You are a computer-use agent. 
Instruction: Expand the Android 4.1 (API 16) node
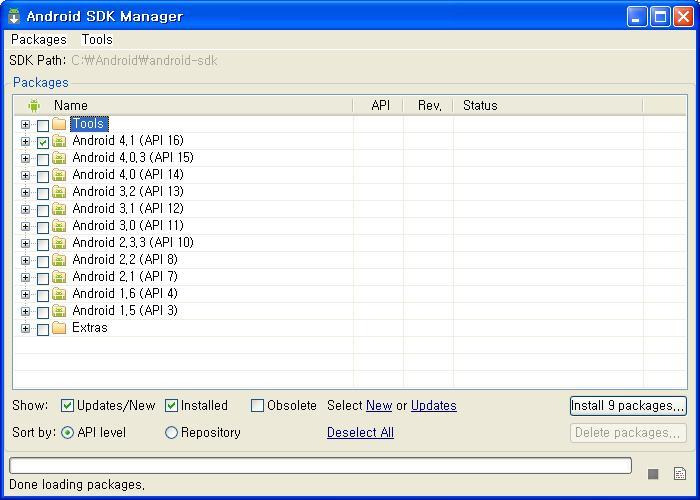[x=25, y=142]
